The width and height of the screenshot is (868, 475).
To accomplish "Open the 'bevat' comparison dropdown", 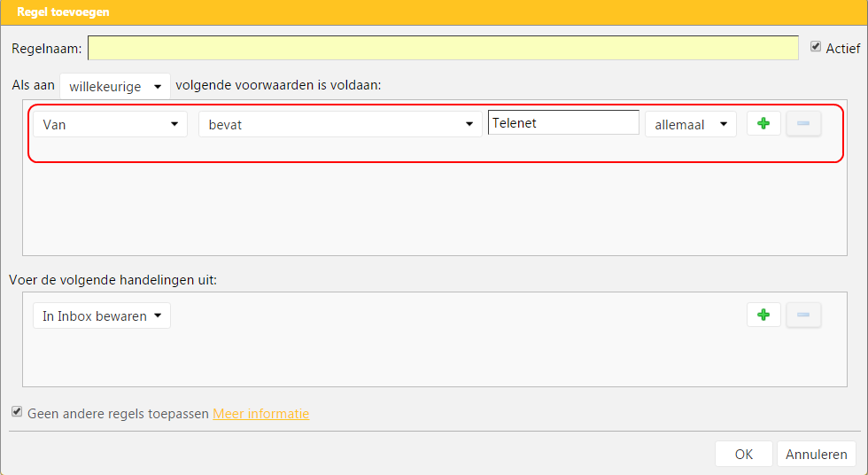I will pyautogui.click(x=340, y=125).
